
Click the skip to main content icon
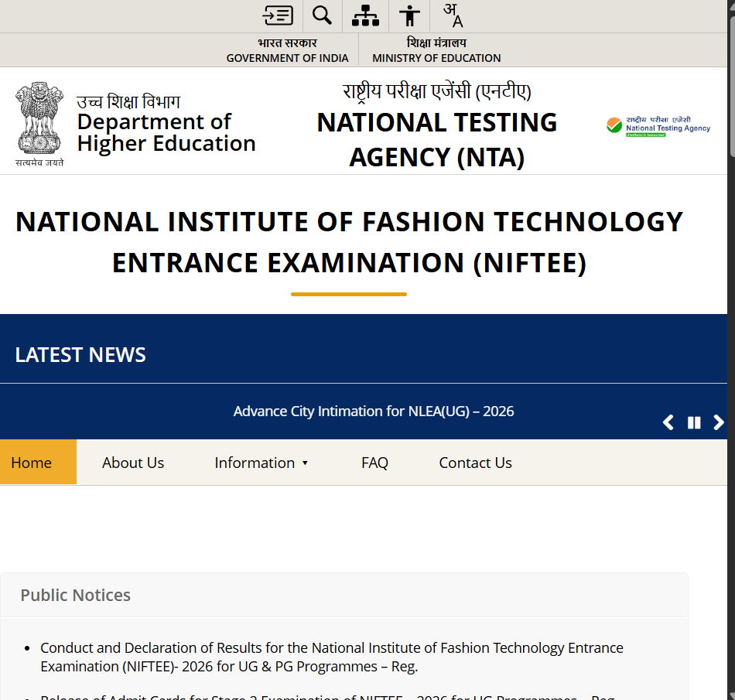pos(278,15)
